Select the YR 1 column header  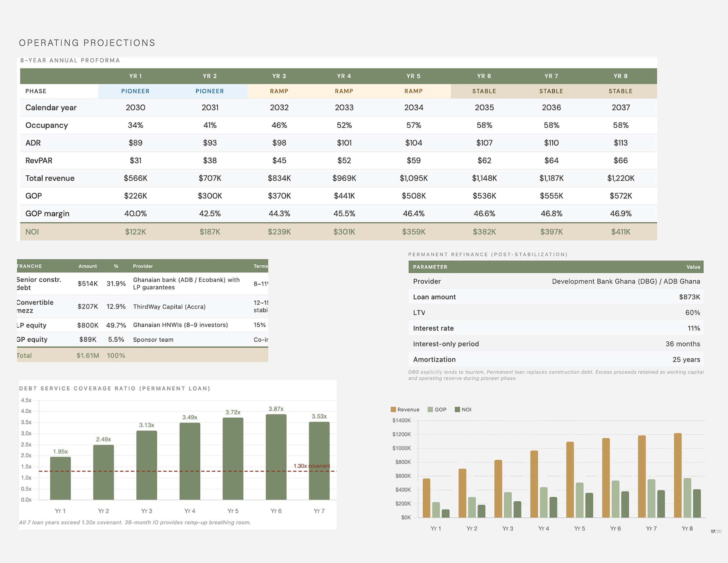[x=135, y=76]
